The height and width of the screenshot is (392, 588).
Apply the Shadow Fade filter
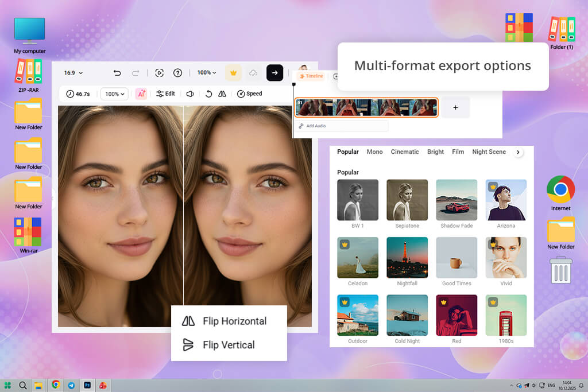coord(457,200)
